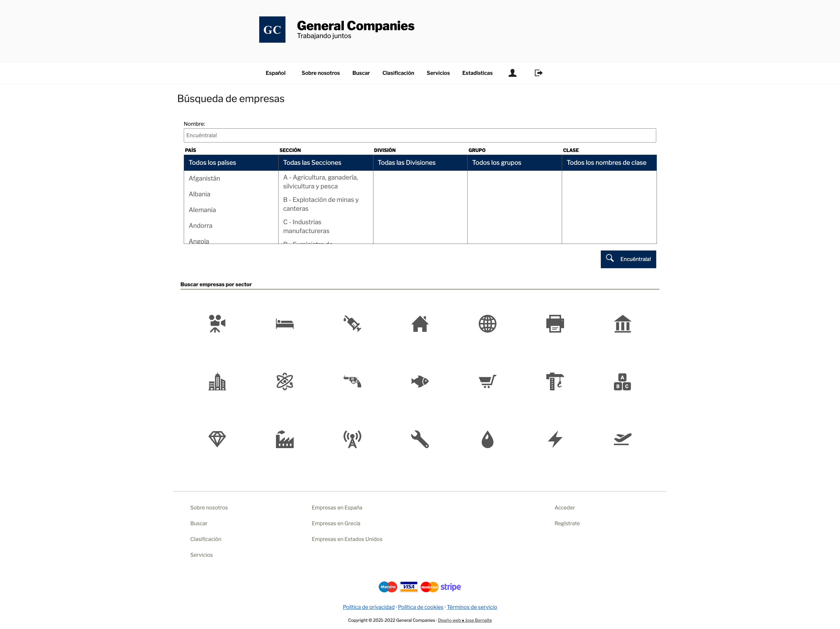This screenshot has width=840, height=629.
Task: Select the diamond sector icon
Action: point(217,439)
